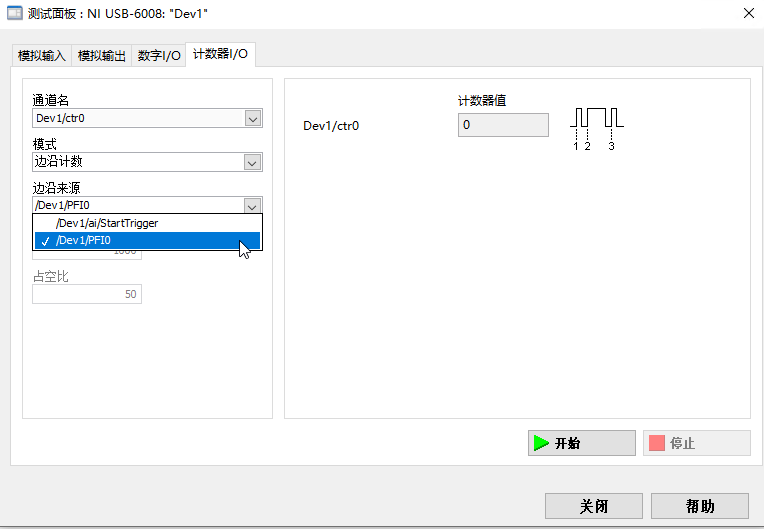Switch to the 模拟输入 tab
The height and width of the screenshot is (529, 764).
coord(42,56)
